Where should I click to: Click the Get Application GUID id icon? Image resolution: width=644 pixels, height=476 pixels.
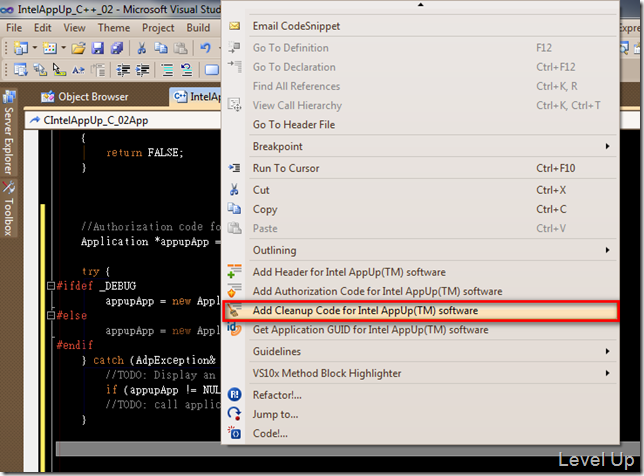[x=234, y=329]
